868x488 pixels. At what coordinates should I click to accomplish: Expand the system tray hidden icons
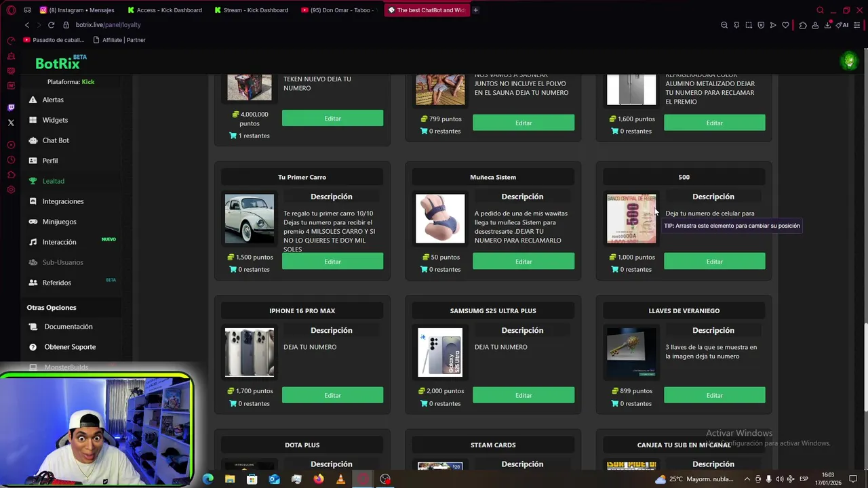(x=747, y=479)
